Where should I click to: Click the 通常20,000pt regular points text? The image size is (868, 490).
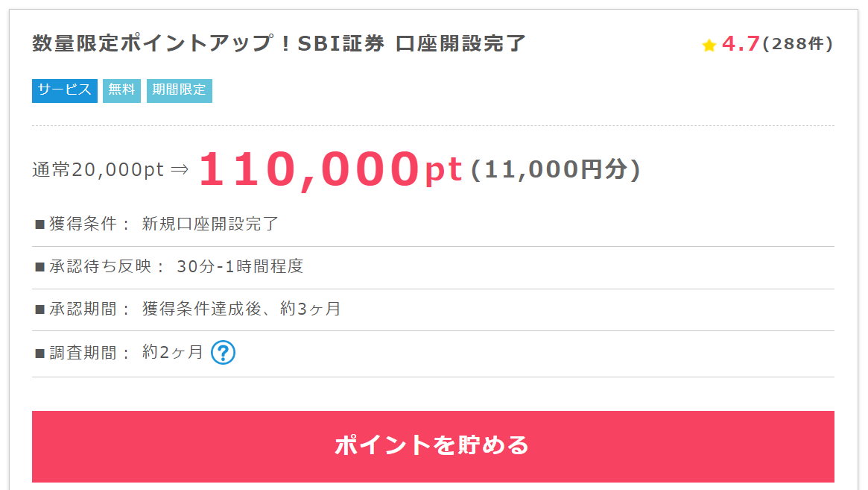[x=98, y=169]
